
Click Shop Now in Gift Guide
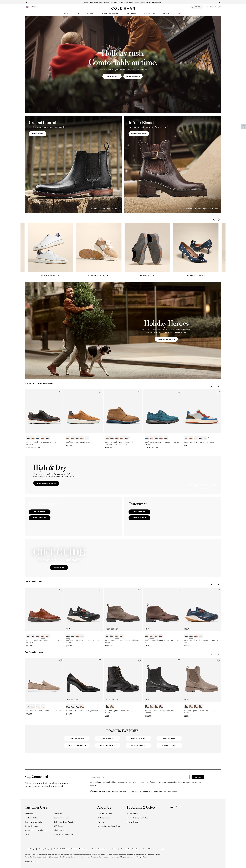(x=59, y=567)
